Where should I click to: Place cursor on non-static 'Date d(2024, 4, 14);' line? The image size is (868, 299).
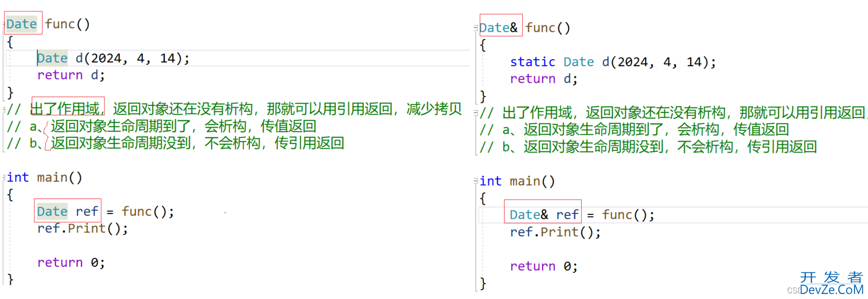(x=113, y=58)
